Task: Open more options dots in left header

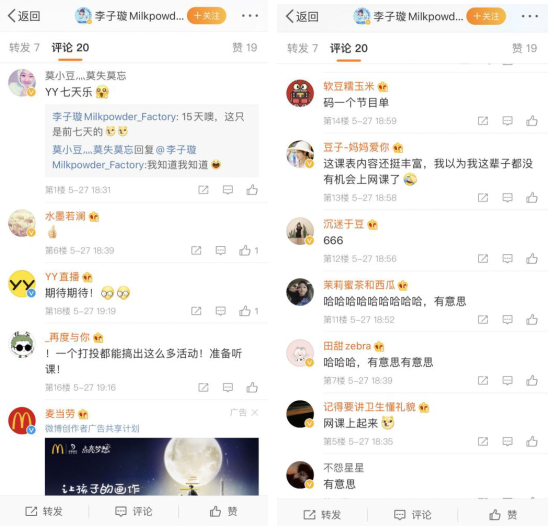Action: click(250, 16)
